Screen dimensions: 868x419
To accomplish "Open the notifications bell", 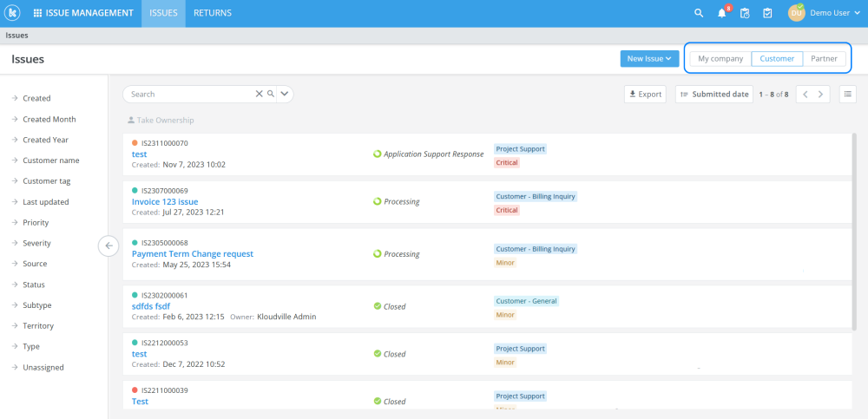I will coord(721,13).
